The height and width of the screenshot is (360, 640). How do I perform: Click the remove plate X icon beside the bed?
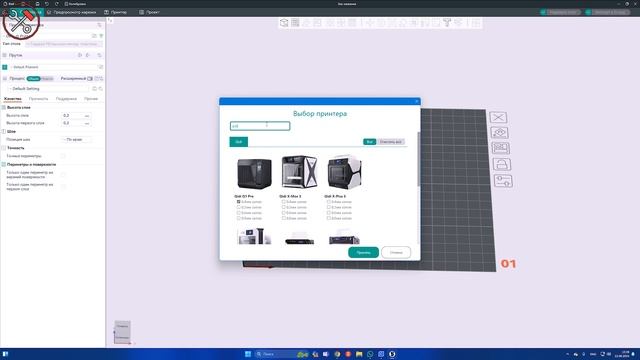point(498,118)
